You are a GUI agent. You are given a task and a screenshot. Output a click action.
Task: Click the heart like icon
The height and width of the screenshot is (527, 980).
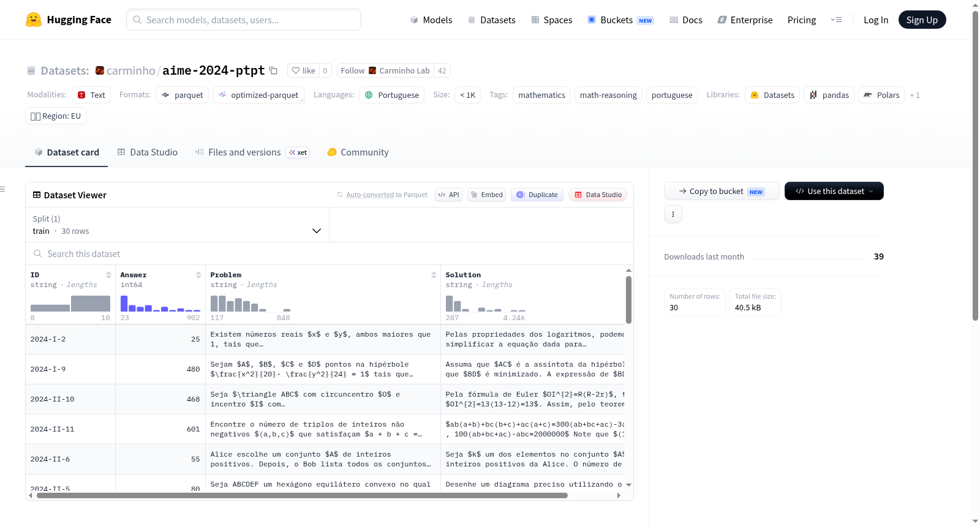(x=296, y=70)
